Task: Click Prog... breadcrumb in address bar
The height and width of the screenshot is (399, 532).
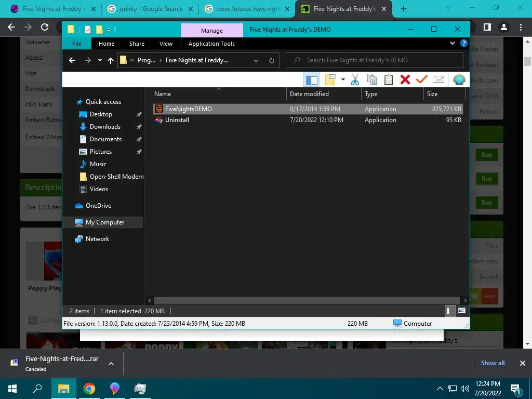Action: [146, 60]
